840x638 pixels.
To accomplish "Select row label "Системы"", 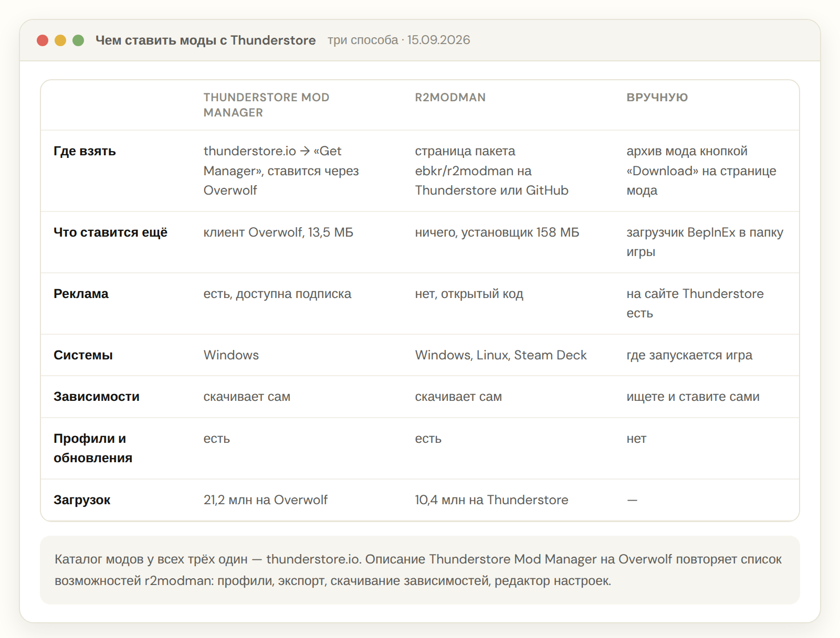I will tap(83, 355).
